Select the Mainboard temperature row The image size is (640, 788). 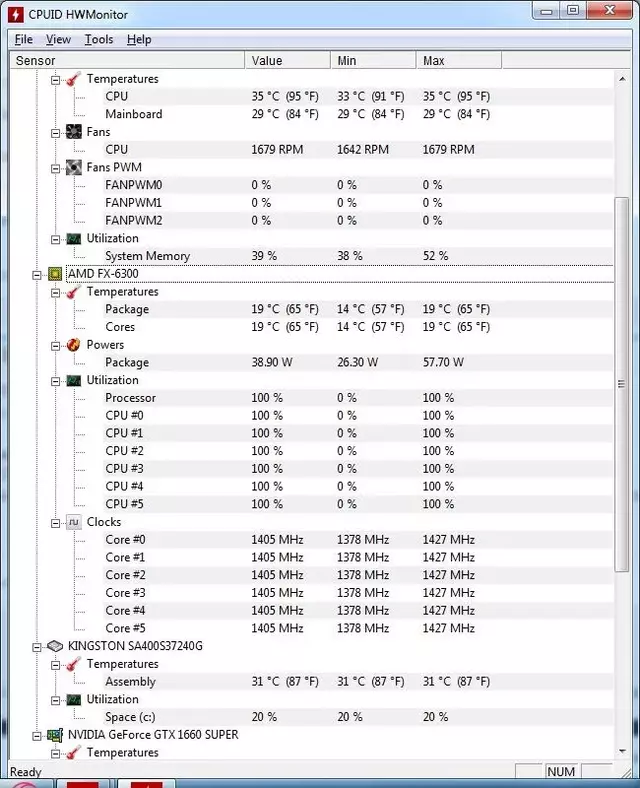359,114
